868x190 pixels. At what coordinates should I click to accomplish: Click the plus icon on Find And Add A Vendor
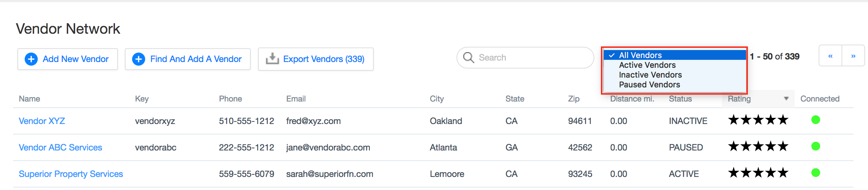click(139, 59)
